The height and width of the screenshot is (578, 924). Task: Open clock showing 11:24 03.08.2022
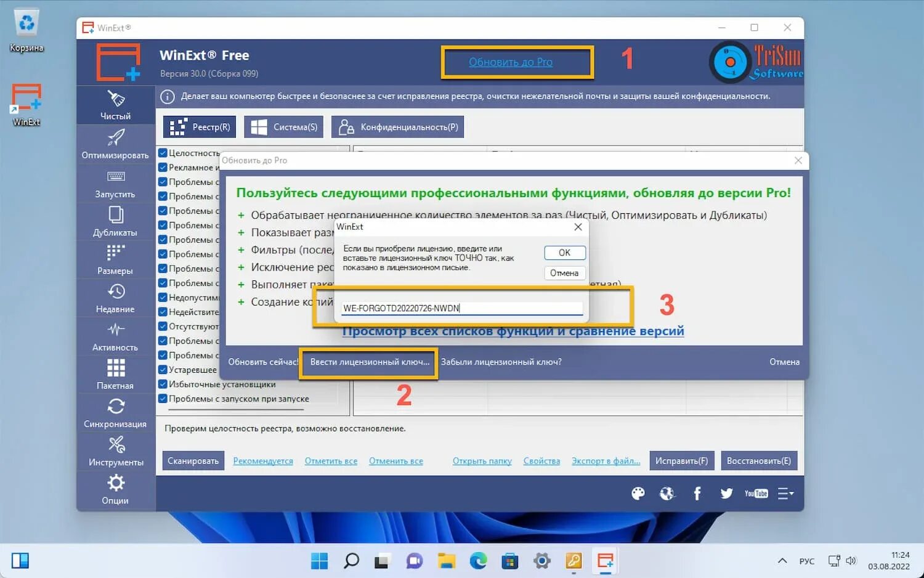coord(889,561)
